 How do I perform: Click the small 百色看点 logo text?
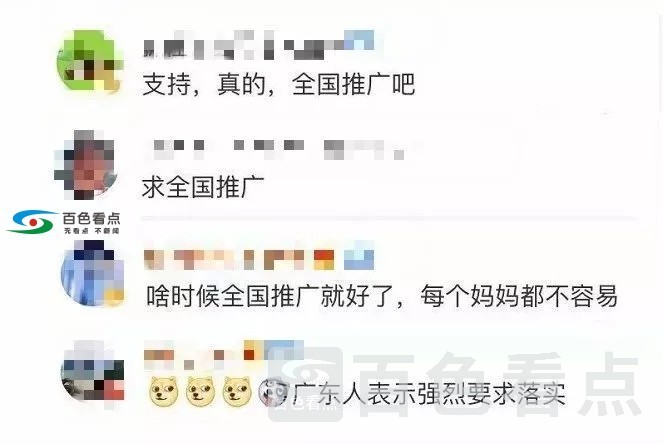tap(91, 222)
